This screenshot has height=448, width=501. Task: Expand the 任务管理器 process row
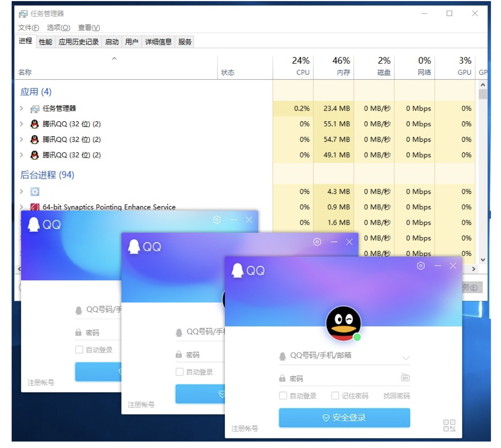pos(21,109)
